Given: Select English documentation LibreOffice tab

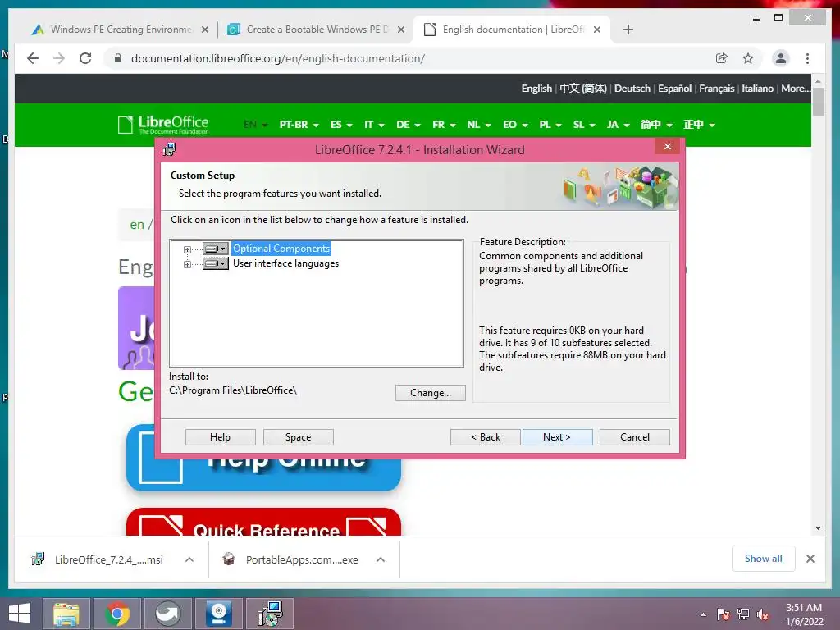Looking at the screenshot, I should [x=513, y=30].
